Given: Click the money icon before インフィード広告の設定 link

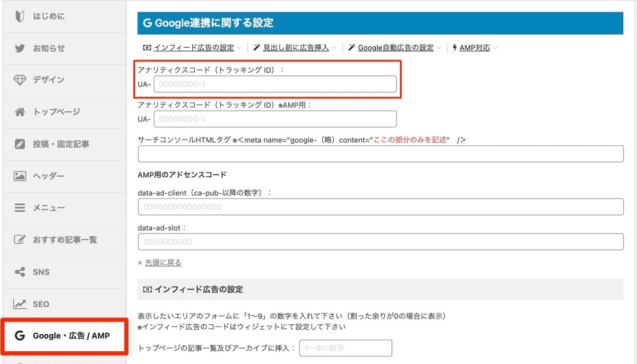Looking at the screenshot, I should pyautogui.click(x=147, y=48).
